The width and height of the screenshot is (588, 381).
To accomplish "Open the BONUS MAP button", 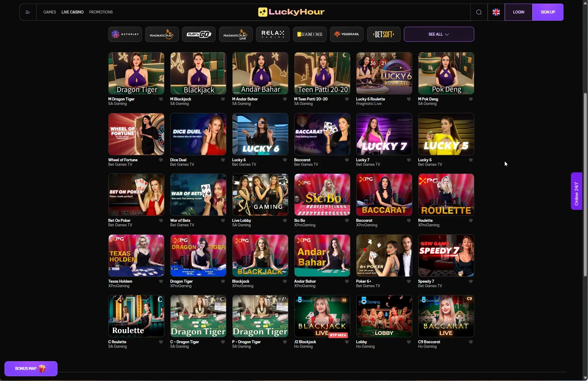I will click(31, 369).
